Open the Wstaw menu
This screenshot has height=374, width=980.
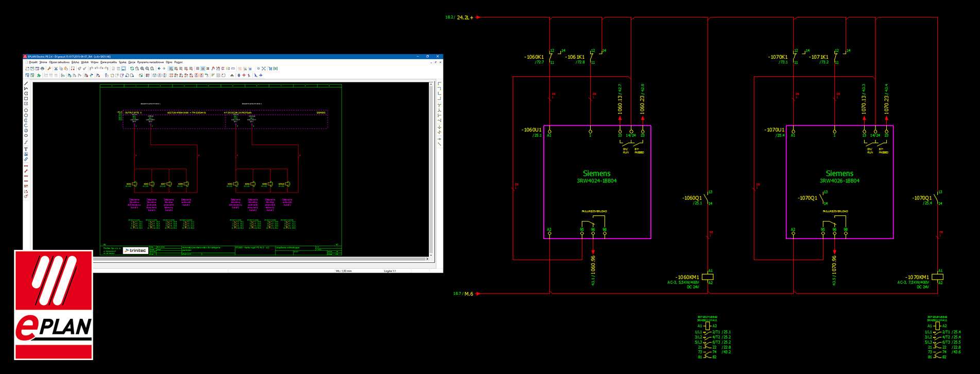click(94, 62)
